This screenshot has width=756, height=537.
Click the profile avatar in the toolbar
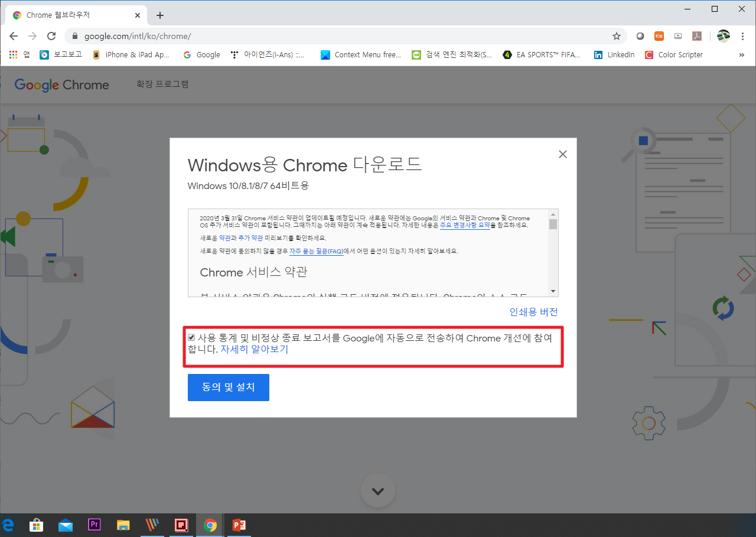pos(724,36)
